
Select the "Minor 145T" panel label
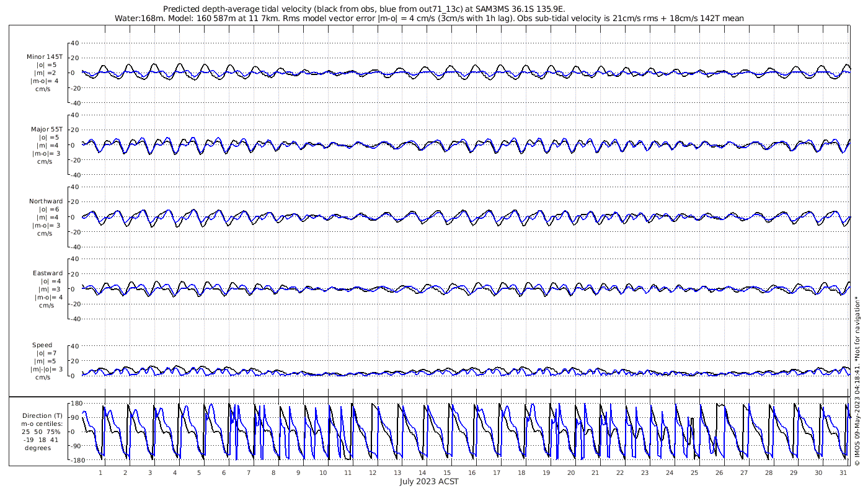(45, 56)
